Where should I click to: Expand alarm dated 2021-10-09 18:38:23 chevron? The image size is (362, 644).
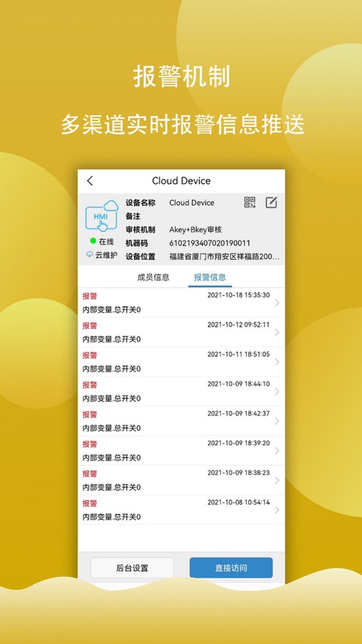(x=277, y=480)
